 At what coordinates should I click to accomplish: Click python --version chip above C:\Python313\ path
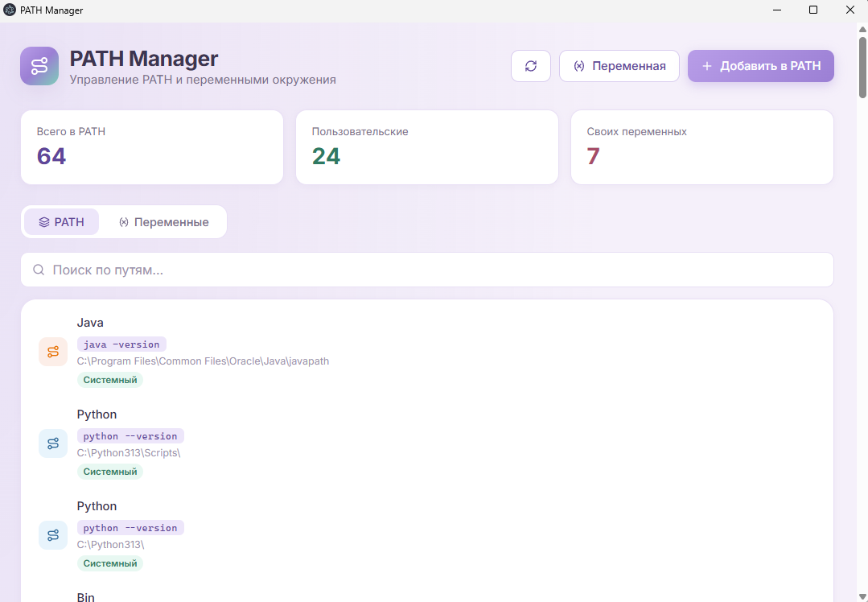click(130, 528)
